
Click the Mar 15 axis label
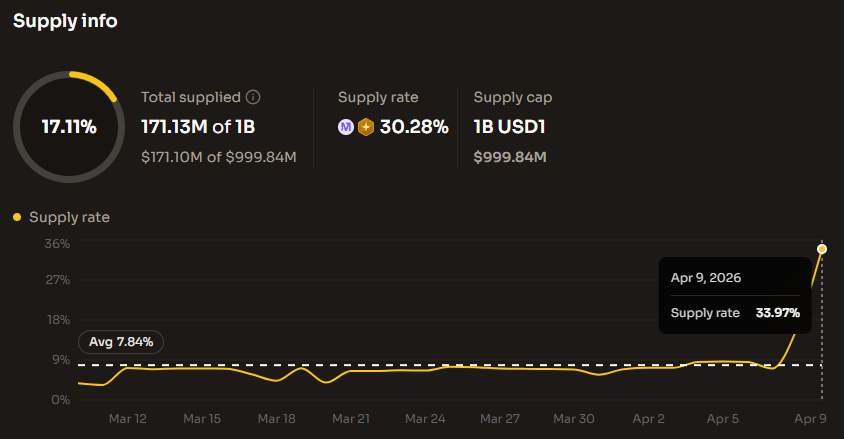tap(202, 419)
